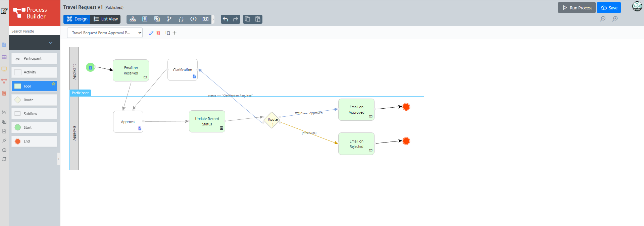644x226 pixels.
Task: Open the Travel Request Form Approval process dropdown
Action: [105, 33]
